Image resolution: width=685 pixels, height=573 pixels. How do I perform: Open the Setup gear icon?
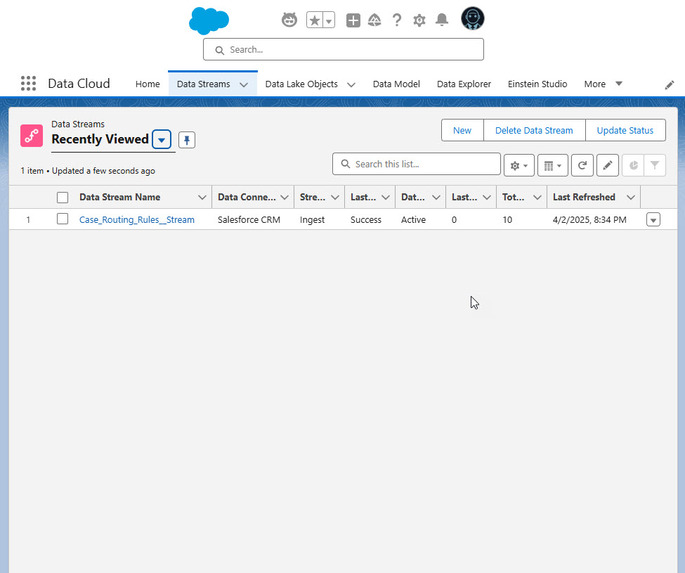click(x=419, y=20)
